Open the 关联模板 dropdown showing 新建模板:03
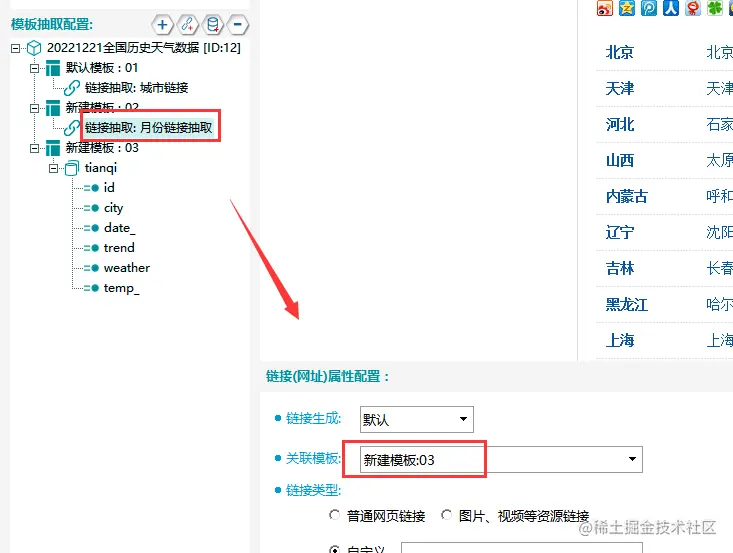Screen dimensions: 733x553 point(501,460)
